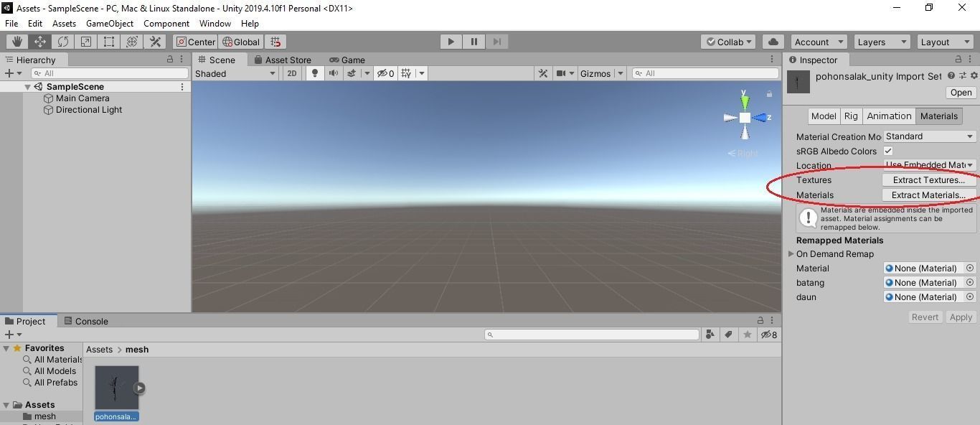The height and width of the screenshot is (425, 980).
Task: Search project by type icon
Action: coord(710,335)
